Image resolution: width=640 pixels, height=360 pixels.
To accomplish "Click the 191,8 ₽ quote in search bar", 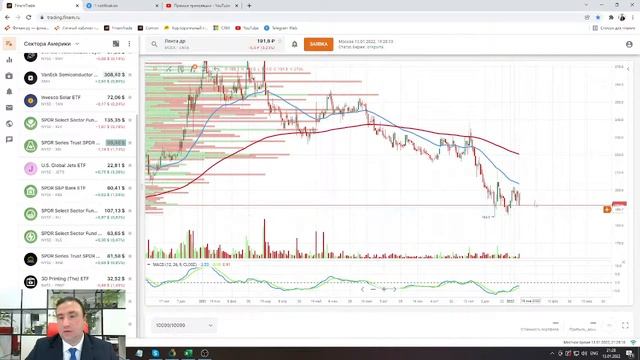I will [x=266, y=41].
